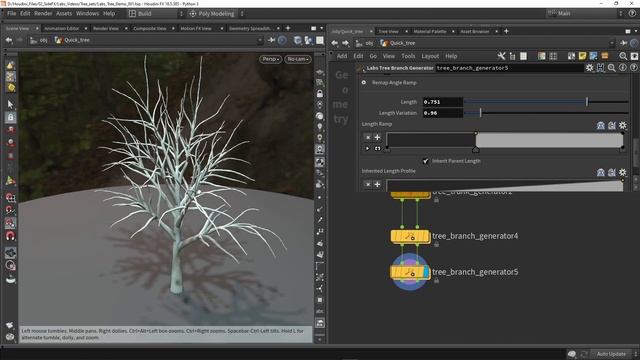
Task: Click the Auto Update button
Action: (611, 354)
